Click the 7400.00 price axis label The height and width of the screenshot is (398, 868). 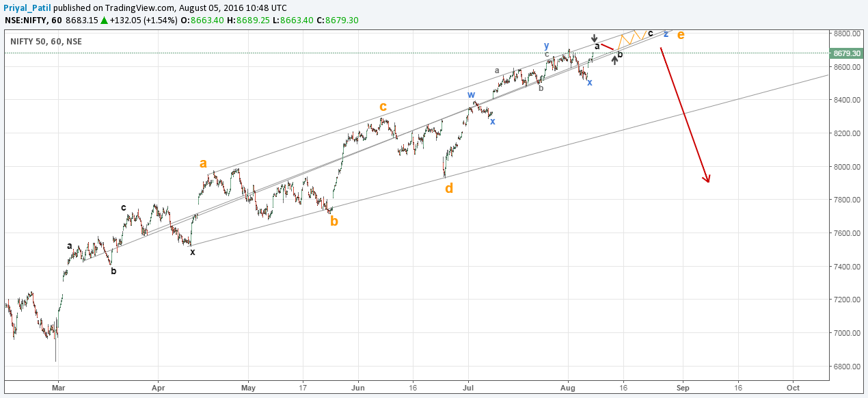[847, 267]
